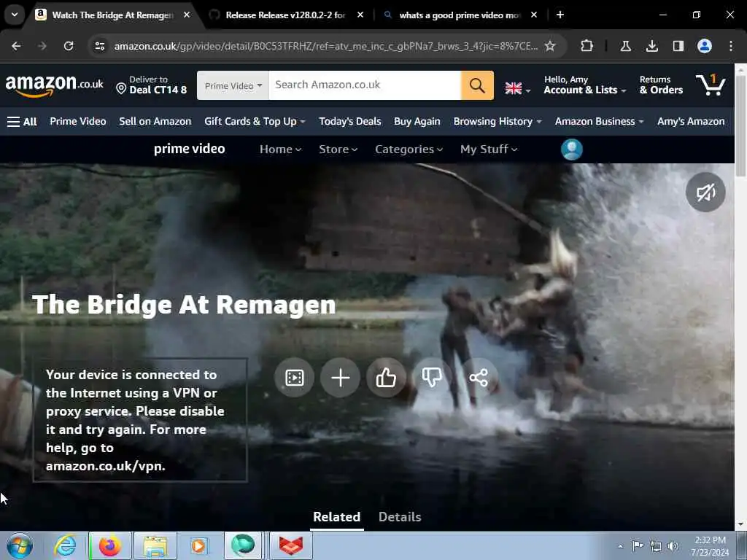This screenshot has width=747, height=560.
Task: Open Returns & Orders
Action: click(x=661, y=85)
